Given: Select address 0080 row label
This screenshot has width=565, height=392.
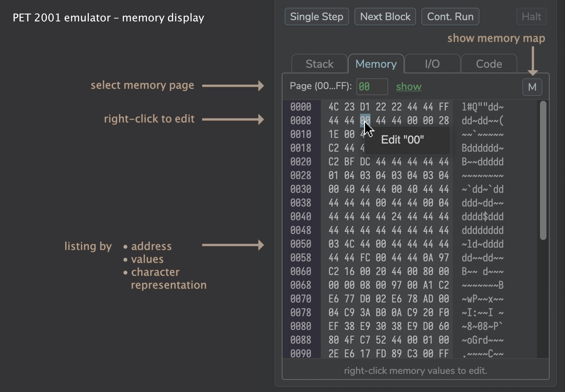Looking at the screenshot, I should [301, 326].
